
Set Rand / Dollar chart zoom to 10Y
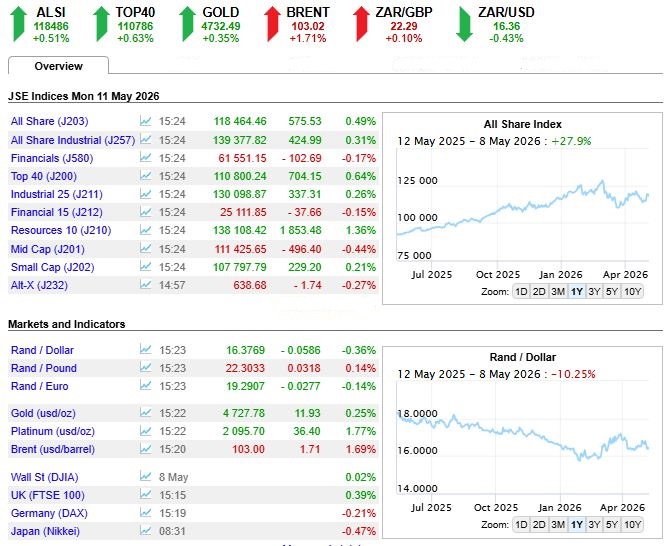click(x=632, y=525)
